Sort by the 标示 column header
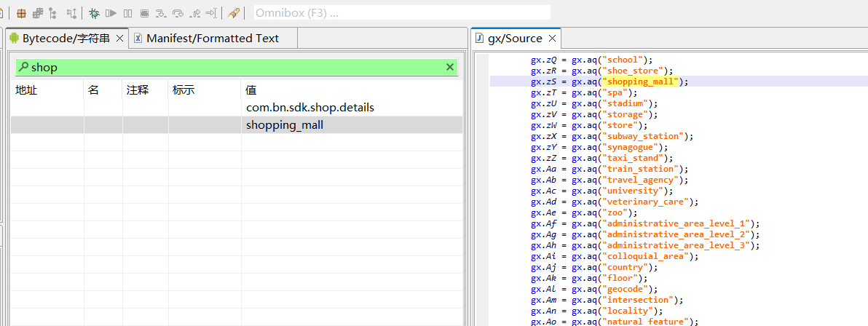This screenshot has height=326, width=868. (184, 90)
